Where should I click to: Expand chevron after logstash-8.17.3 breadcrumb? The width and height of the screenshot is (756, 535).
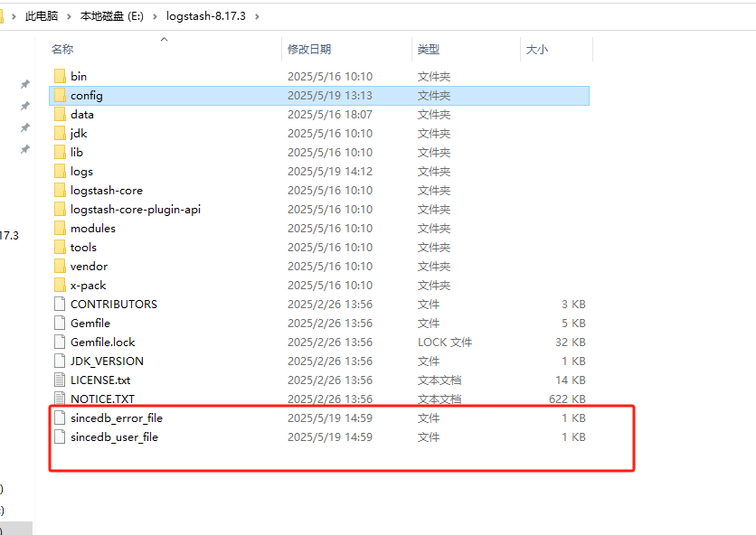pos(257,17)
